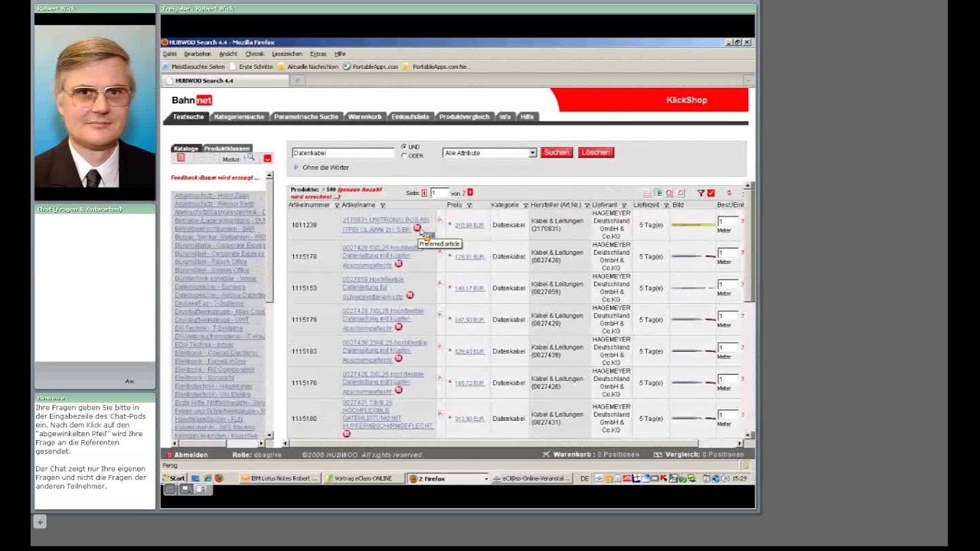This screenshot has height=551, width=980.
Task: Switch to the Kategoriensuche tab
Action: click(x=239, y=117)
